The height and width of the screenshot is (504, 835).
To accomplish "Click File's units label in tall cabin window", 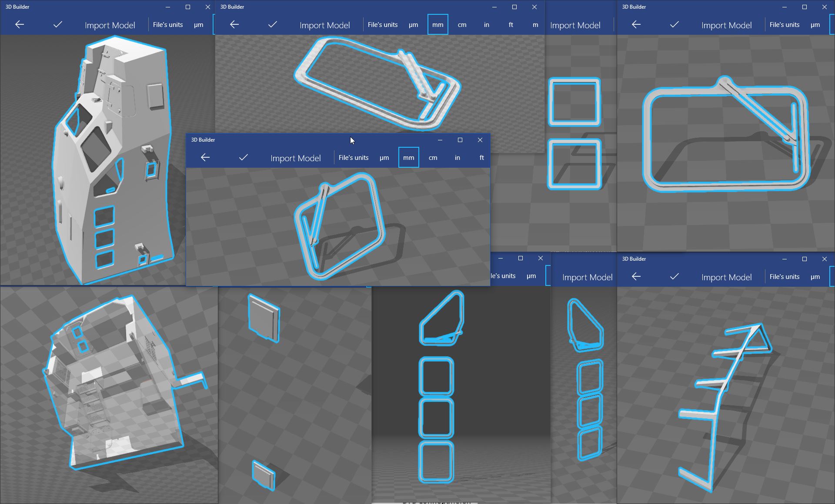I will (x=168, y=25).
